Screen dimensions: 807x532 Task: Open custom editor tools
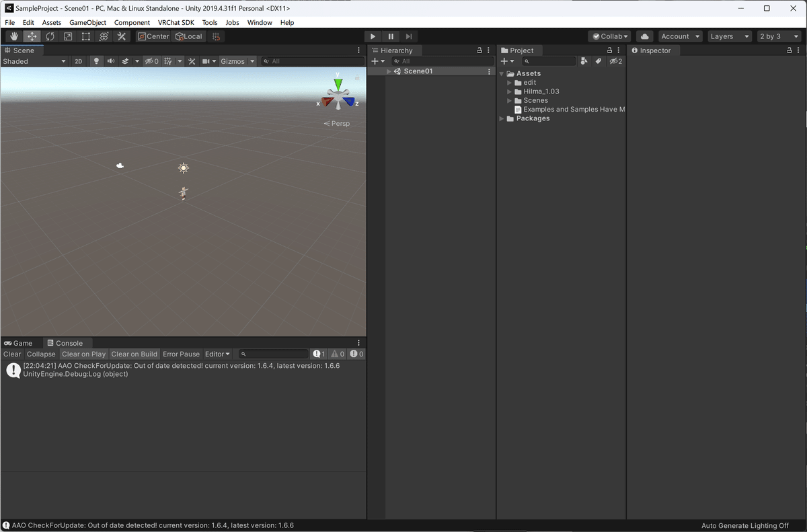[x=122, y=36]
